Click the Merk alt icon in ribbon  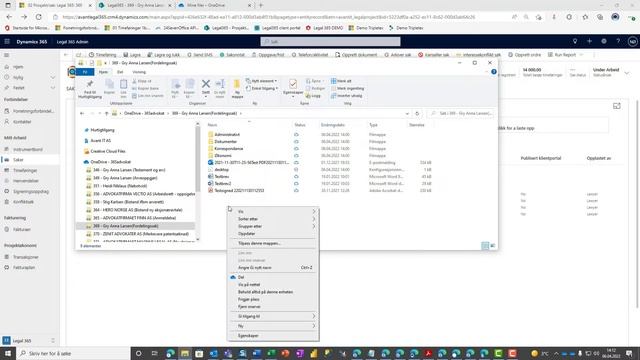point(333,81)
